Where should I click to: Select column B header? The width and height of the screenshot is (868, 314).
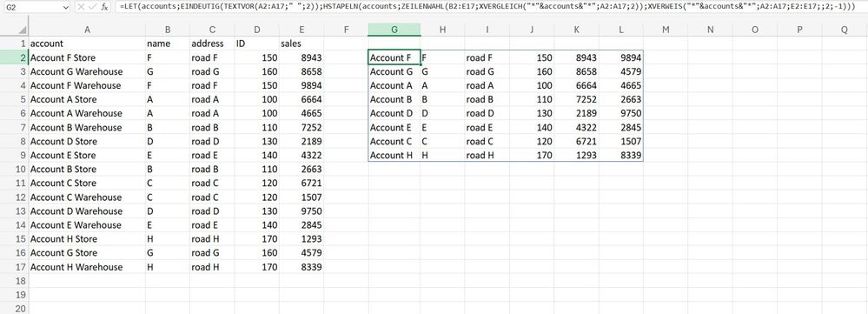[168, 30]
